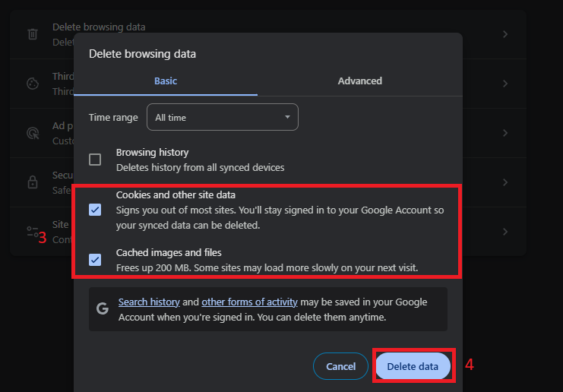The height and width of the screenshot is (392, 563).
Task: Click the Google G logo in dialog
Action: click(x=103, y=308)
